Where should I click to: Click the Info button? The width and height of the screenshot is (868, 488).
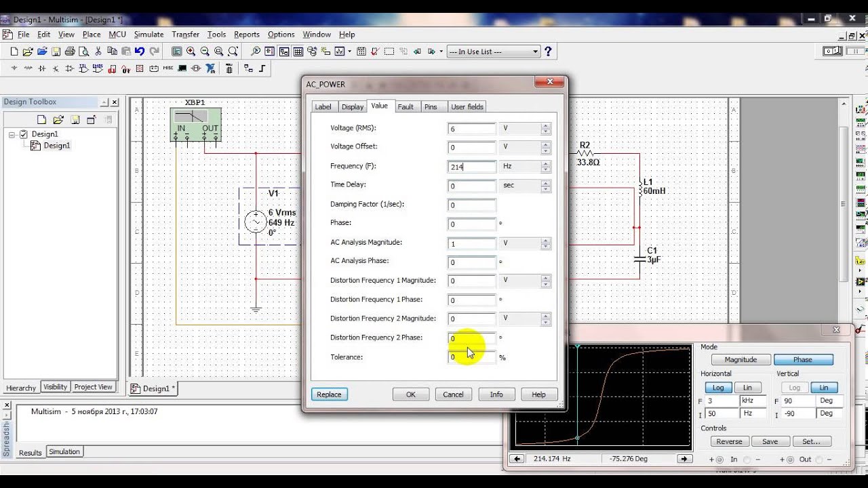coord(496,394)
